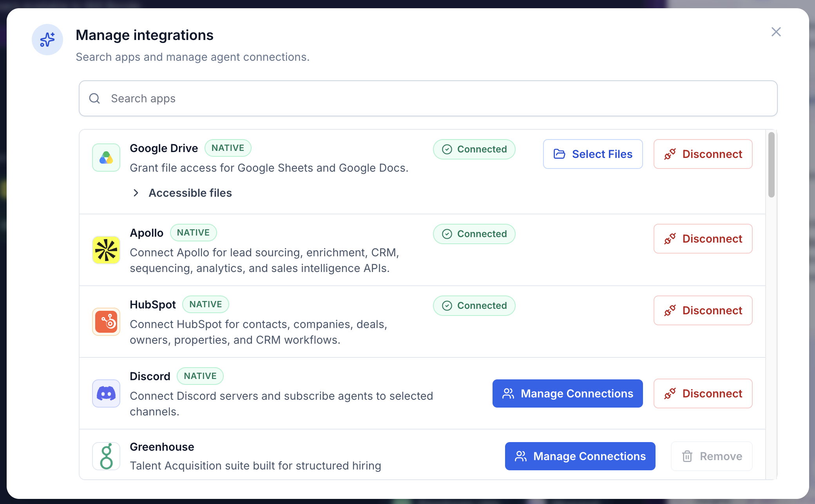Click the HubSpot title text

click(153, 305)
